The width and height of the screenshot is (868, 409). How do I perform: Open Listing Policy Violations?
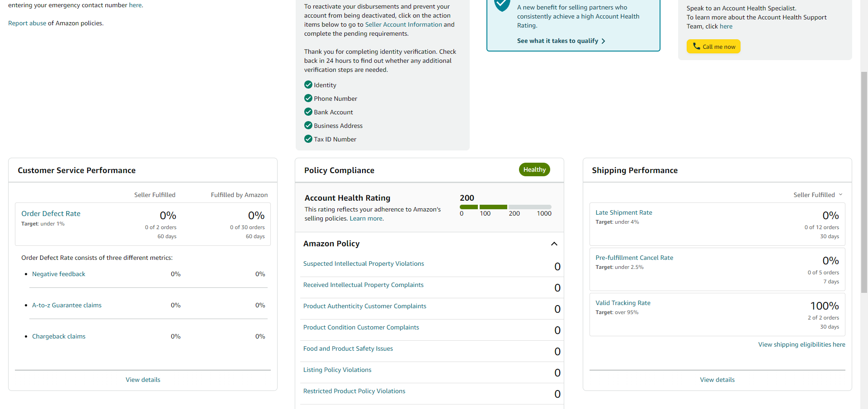click(x=337, y=370)
